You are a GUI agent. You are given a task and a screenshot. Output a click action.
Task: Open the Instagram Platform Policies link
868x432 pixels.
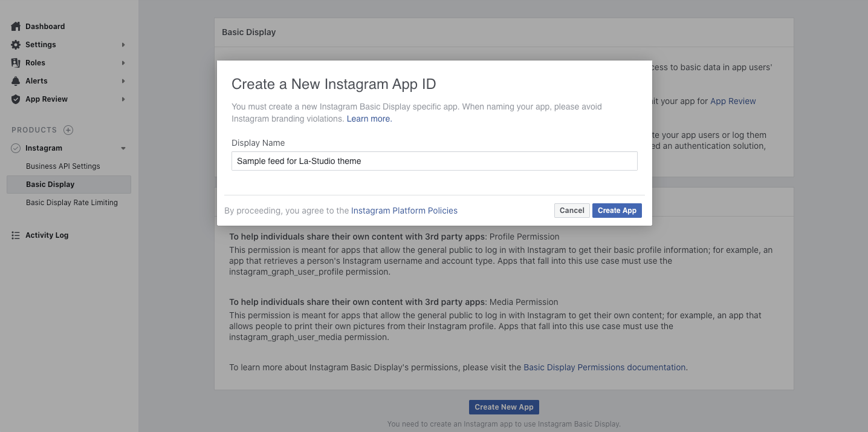(x=404, y=211)
